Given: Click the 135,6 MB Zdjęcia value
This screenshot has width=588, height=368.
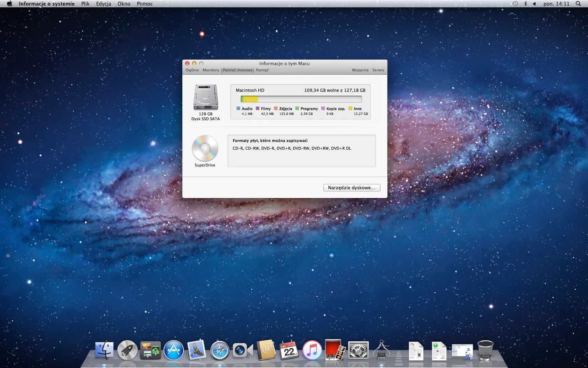Looking at the screenshot, I should coord(287,114).
